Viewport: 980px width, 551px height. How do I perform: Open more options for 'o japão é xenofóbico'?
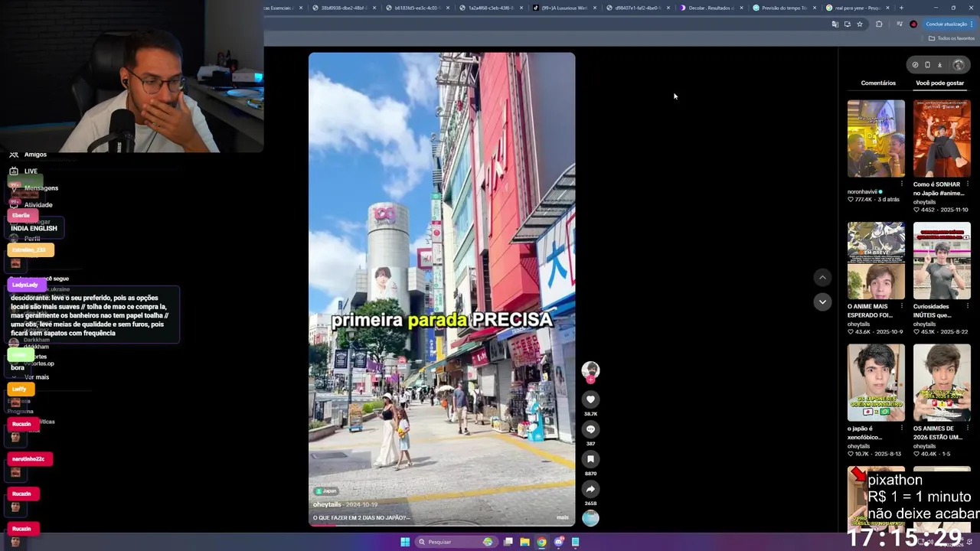[901, 429]
